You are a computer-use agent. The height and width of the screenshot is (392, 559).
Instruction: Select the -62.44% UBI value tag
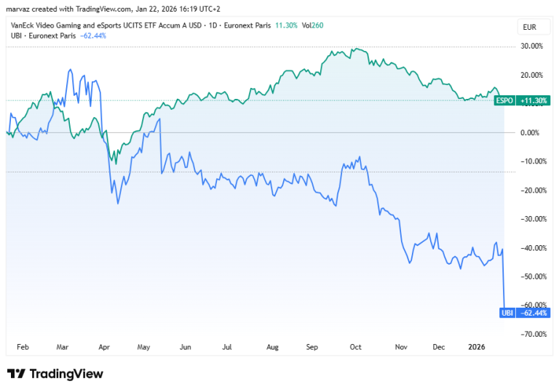point(534,313)
